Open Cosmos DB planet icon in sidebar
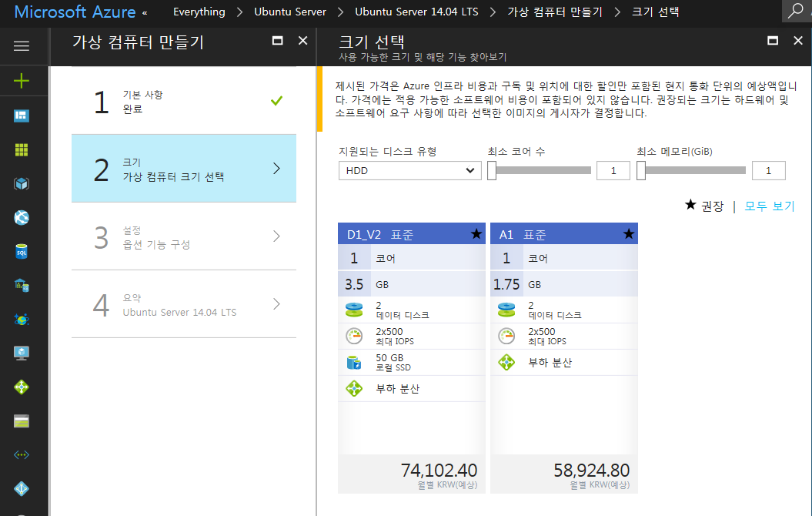This screenshot has height=516, width=812. click(x=22, y=319)
